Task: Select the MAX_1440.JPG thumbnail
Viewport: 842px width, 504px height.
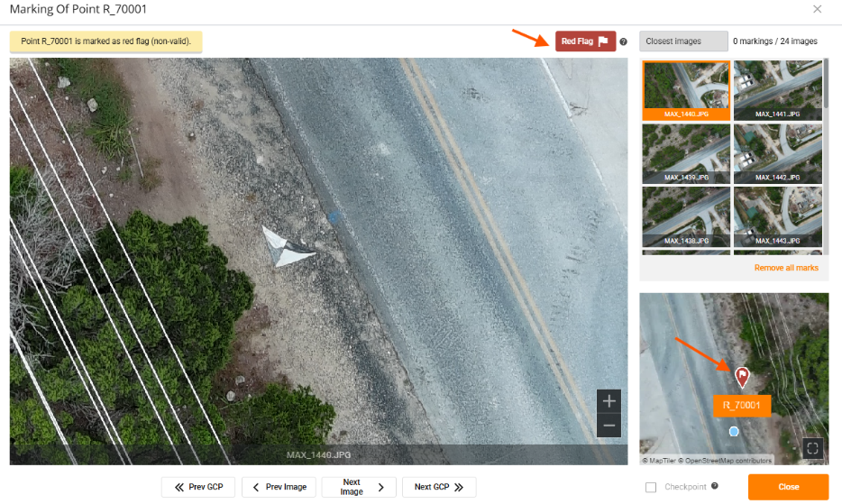Action: pos(685,90)
